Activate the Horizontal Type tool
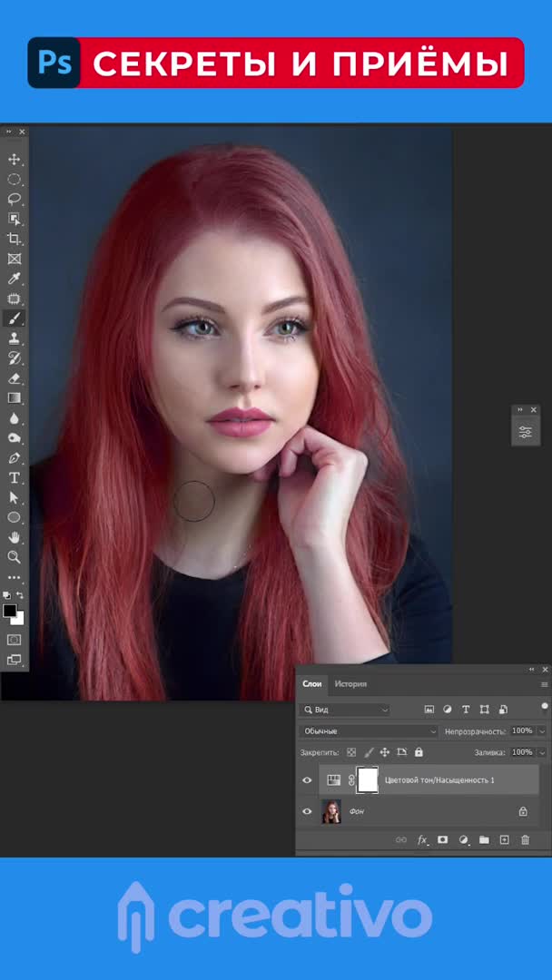This screenshot has height=980, width=552. tap(15, 478)
